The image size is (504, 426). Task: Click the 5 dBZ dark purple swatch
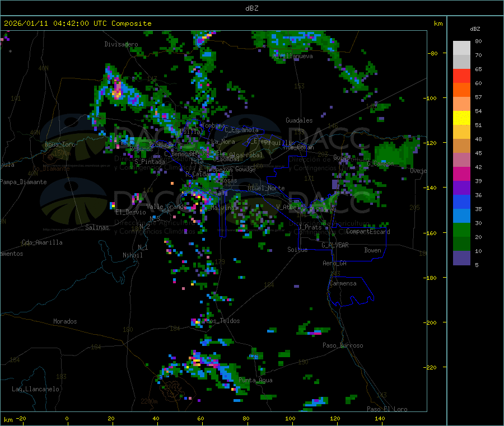(x=461, y=258)
